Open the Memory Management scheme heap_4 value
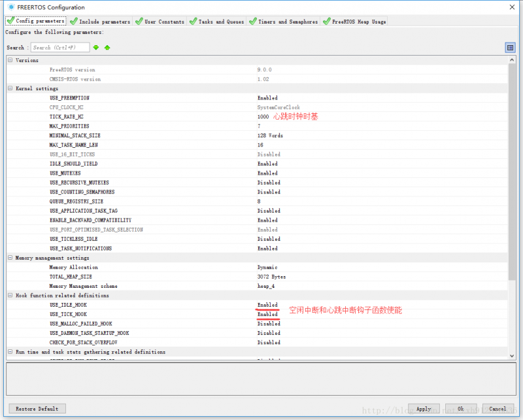Screen dimensions: 523x420 (x=266, y=286)
